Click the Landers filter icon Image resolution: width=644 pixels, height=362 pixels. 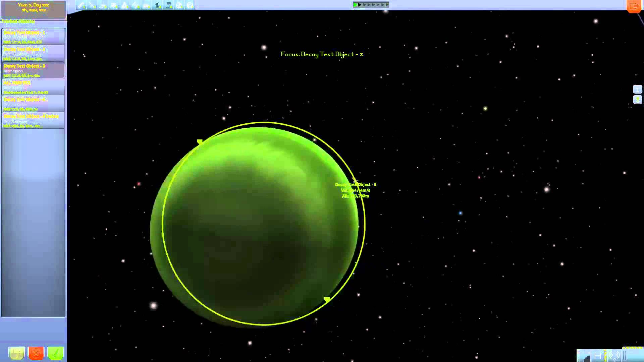114,5
